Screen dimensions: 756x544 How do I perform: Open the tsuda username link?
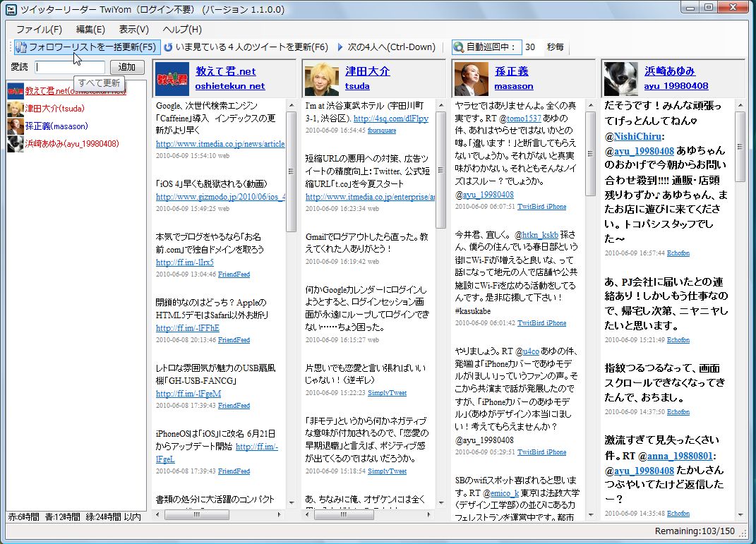[357, 86]
